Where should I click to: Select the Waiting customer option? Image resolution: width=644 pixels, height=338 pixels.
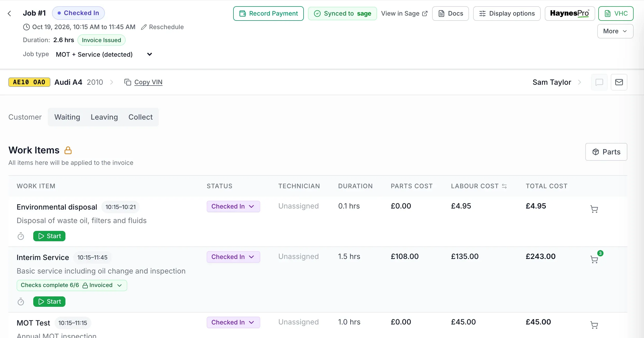tap(67, 117)
